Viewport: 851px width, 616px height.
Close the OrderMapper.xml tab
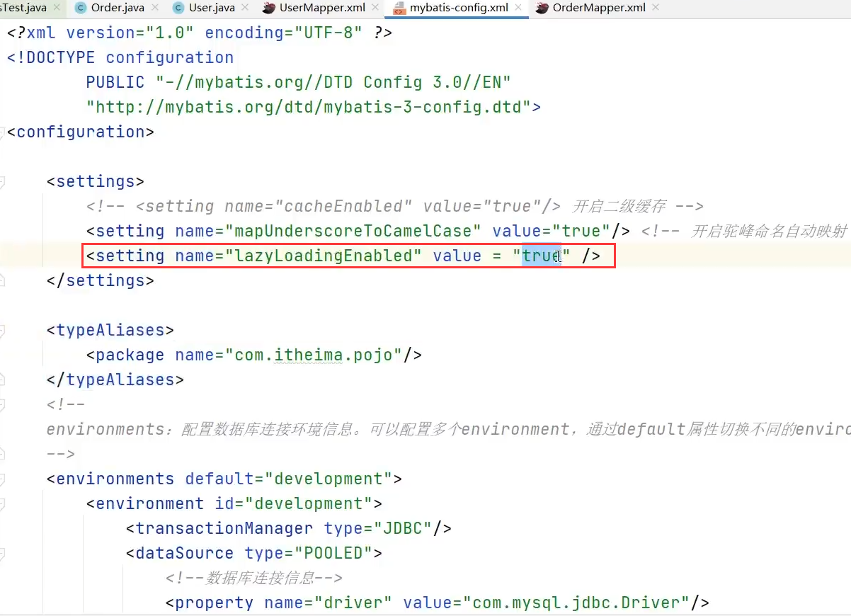pos(656,8)
